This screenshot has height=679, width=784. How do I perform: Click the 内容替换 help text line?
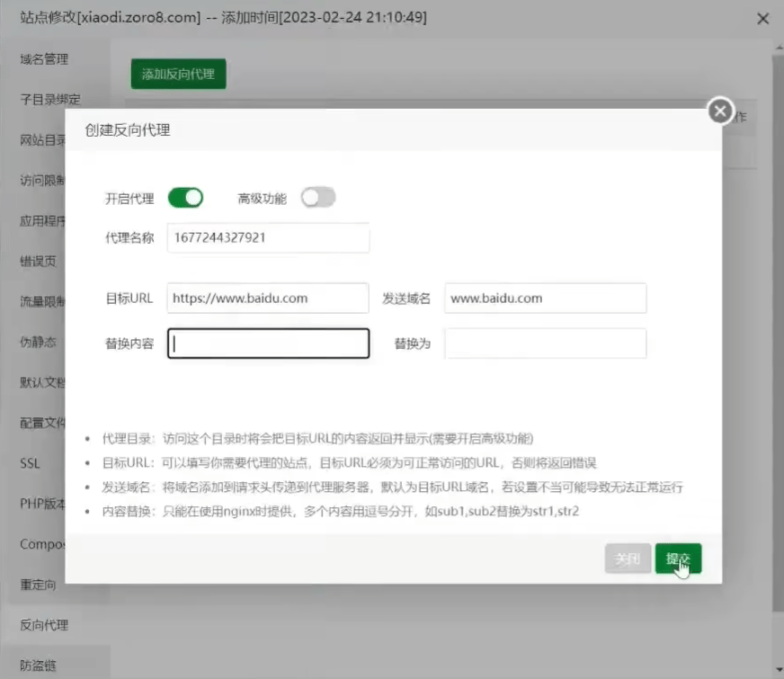point(341,511)
